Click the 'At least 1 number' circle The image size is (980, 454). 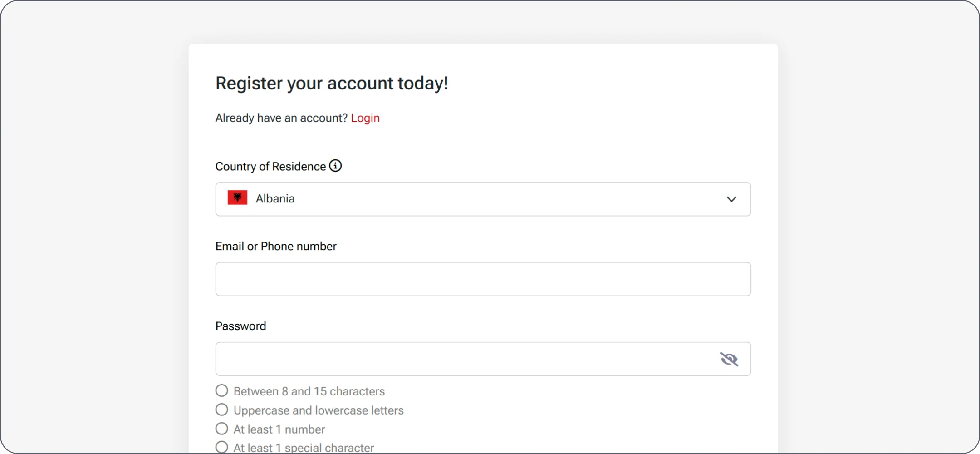tap(222, 429)
